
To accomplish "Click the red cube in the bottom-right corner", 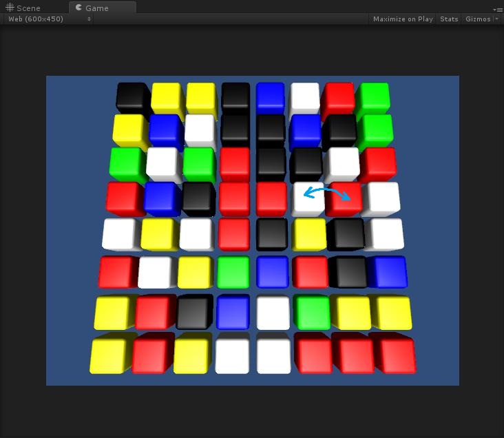I will 396,354.
